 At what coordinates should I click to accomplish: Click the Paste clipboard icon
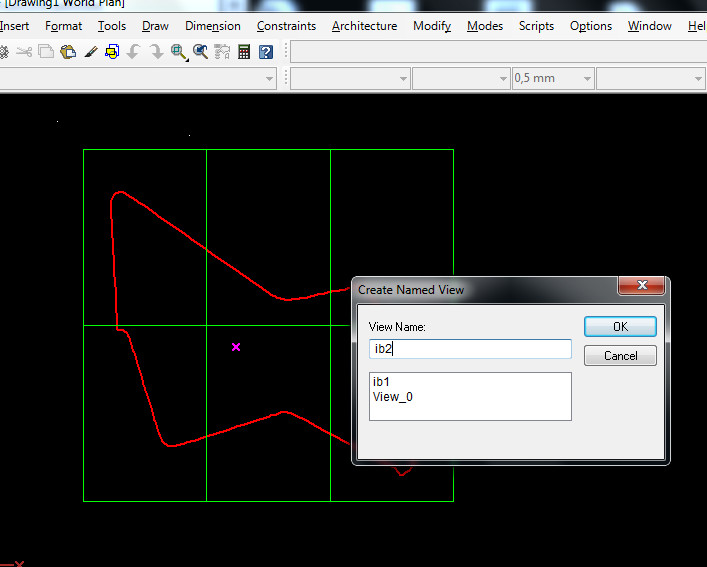[68, 52]
